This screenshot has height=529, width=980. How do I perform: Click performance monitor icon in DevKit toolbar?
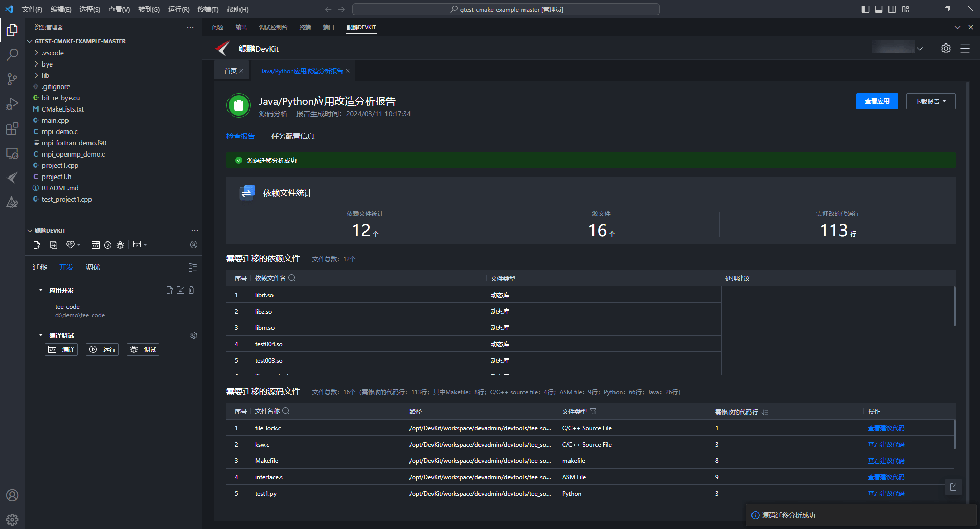point(137,245)
